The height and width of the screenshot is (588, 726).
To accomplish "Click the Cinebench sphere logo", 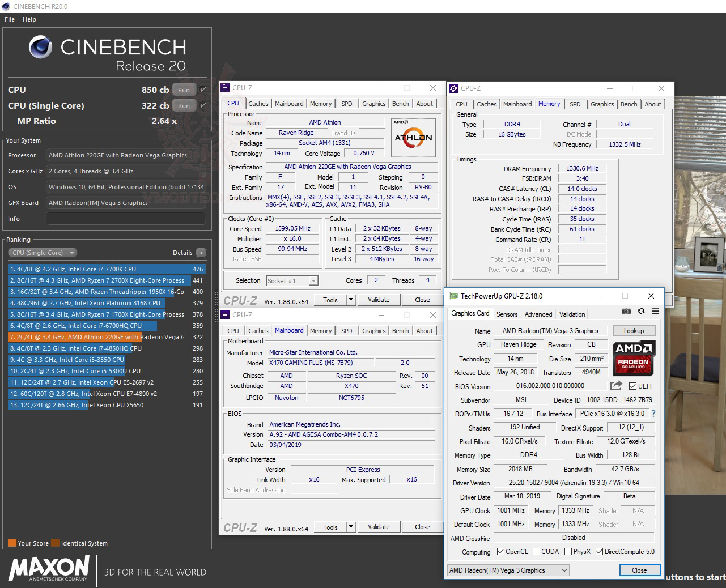I will pyautogui.click(x=41, y=47).
